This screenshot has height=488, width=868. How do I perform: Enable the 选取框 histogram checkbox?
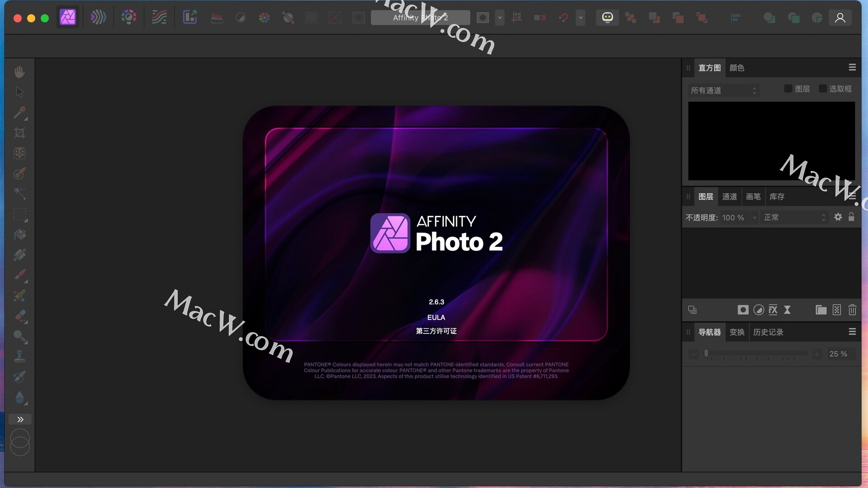coord(823,89)
